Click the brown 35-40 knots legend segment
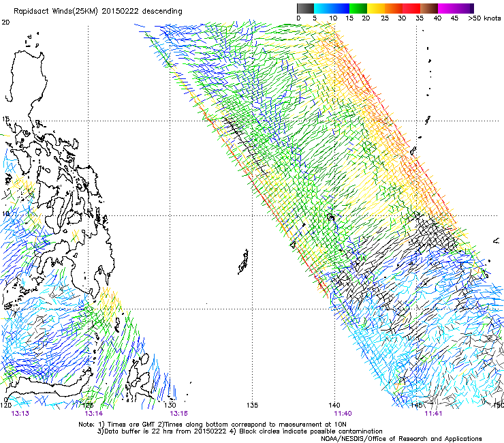Image resolution: width=504 pixels, height=443 pixels. 429,8
